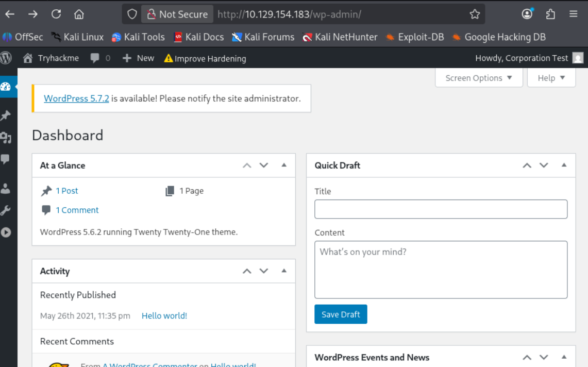588x367 pixels.
Task: Click the WordPress 5.6.2 version text
Action: click(139, 232)
